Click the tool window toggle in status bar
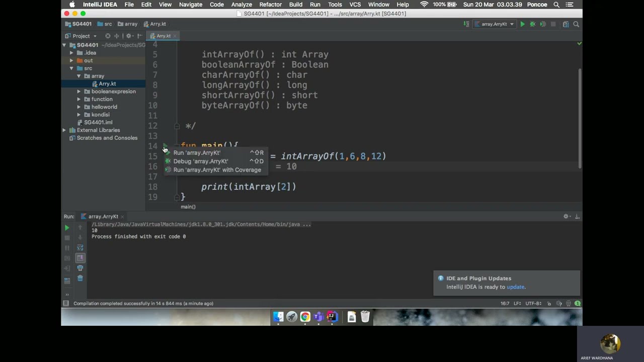 (x=65, y=303)
